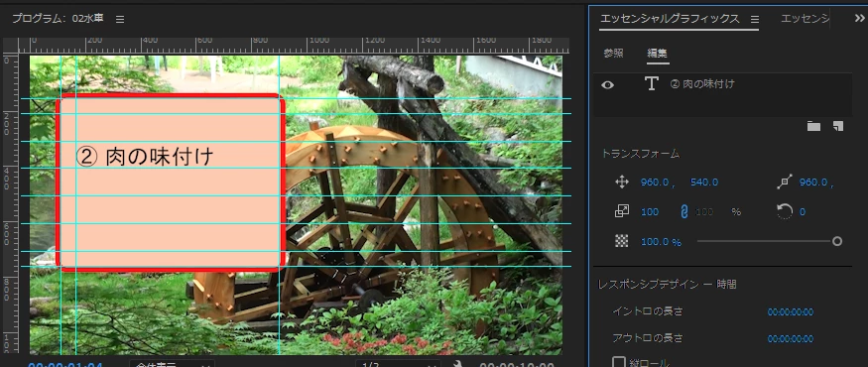This screenshot has height=367, width=868.
Task: Click the opacity slider handle
Action: [837, 241]
